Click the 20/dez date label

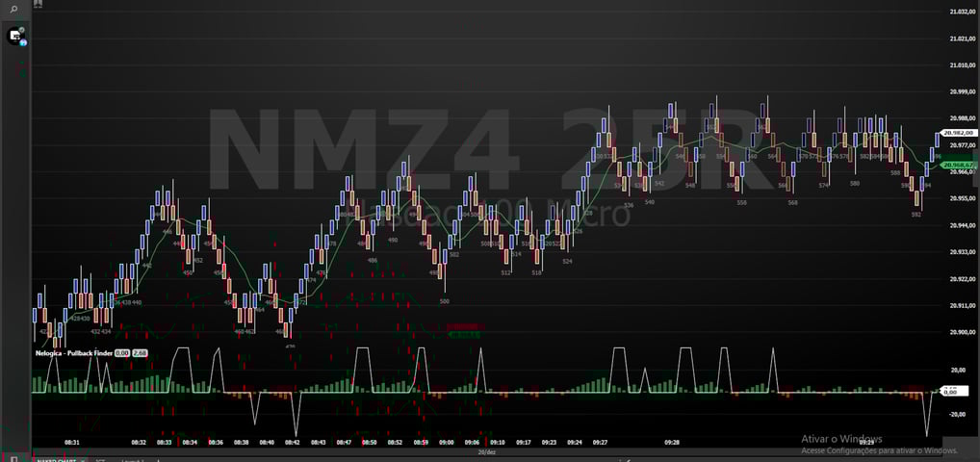point(486,451)
